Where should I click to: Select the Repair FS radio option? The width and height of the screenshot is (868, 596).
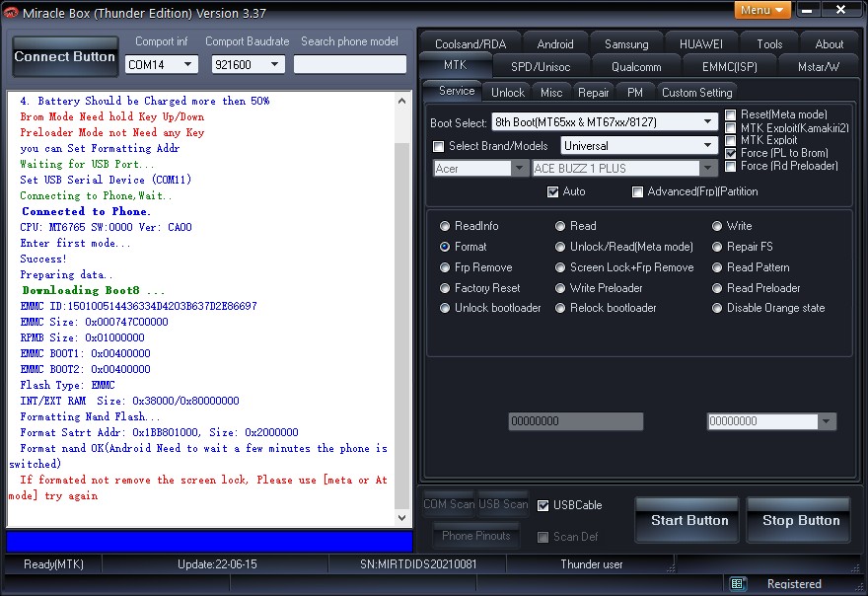coord(717,247)
